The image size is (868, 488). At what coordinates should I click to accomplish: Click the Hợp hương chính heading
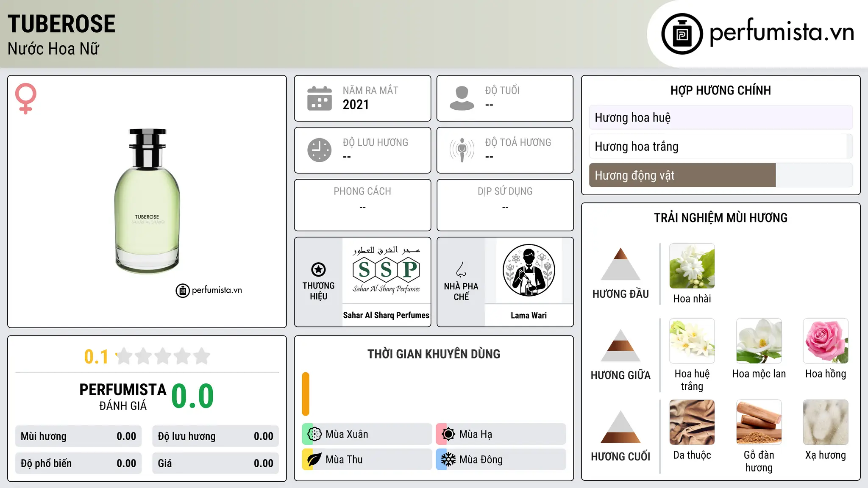721,90
